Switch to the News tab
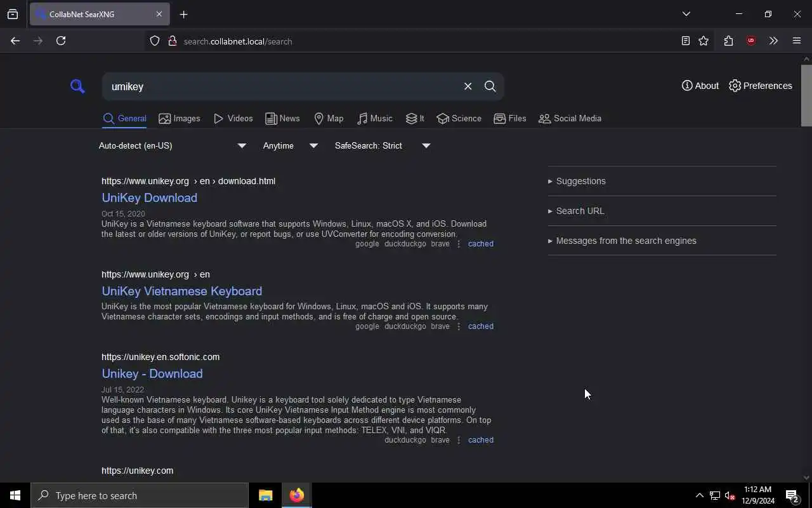 click(x=282, y=119)
